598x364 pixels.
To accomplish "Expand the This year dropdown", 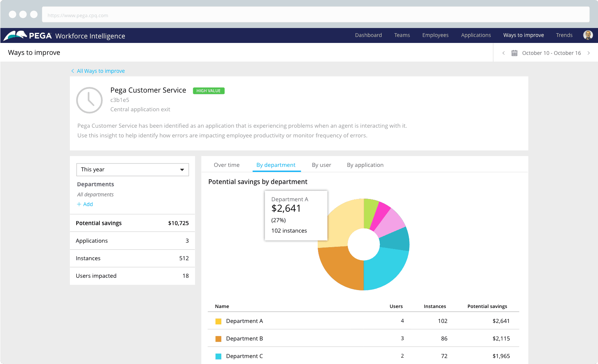I will [133, 169].
